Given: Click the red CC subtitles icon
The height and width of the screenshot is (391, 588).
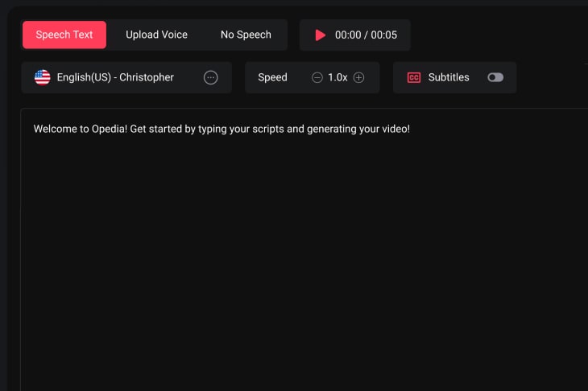Looking at the screenshot, I should 414,78.
